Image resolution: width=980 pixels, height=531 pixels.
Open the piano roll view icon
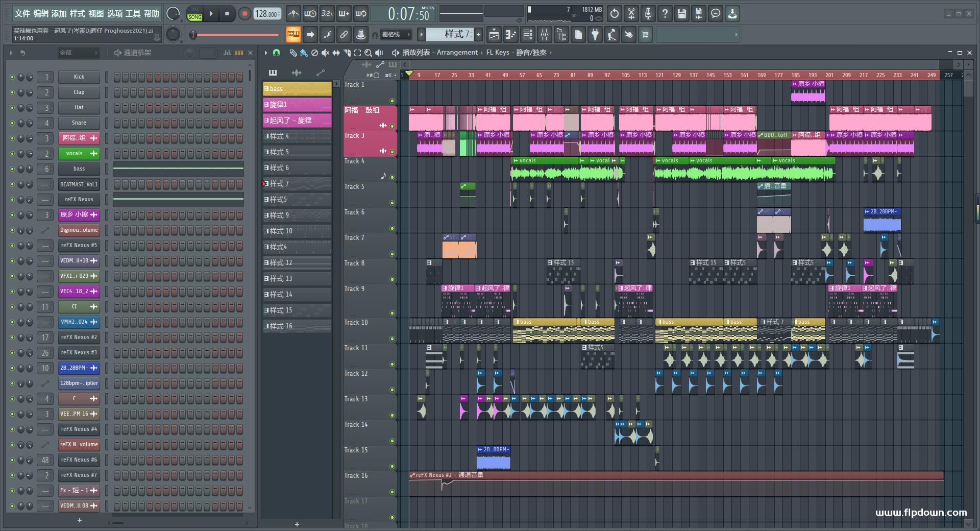point(511,35)
